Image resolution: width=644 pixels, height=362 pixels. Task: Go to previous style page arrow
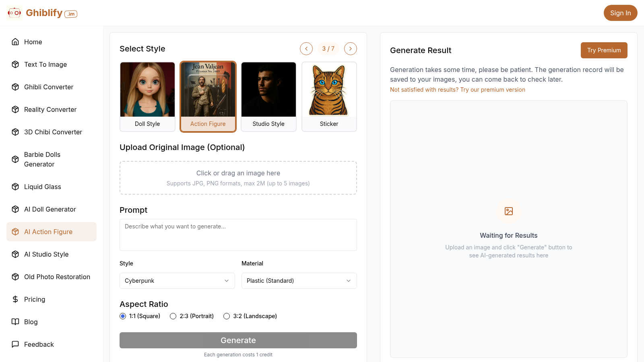pyautogui.click(x=306, y=49)
